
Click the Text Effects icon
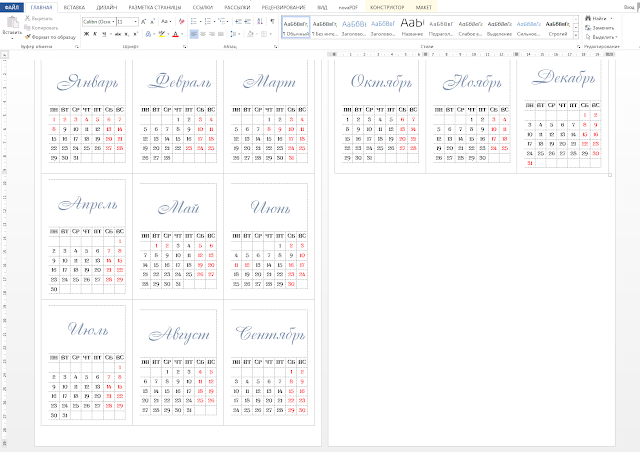(x=149, y=34)
